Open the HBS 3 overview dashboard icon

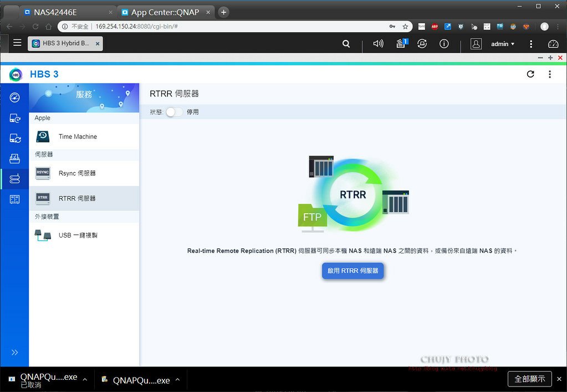[14, 97]
